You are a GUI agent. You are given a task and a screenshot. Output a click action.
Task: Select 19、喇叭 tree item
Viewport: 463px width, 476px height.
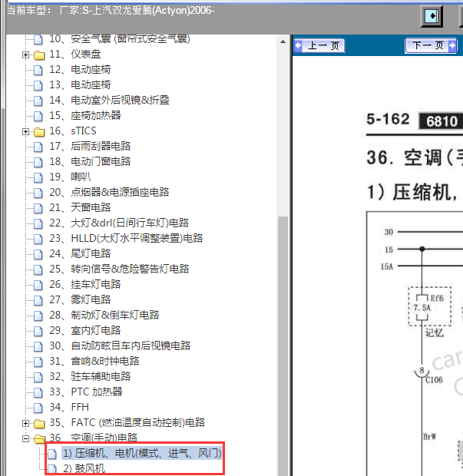pos(70,177)
